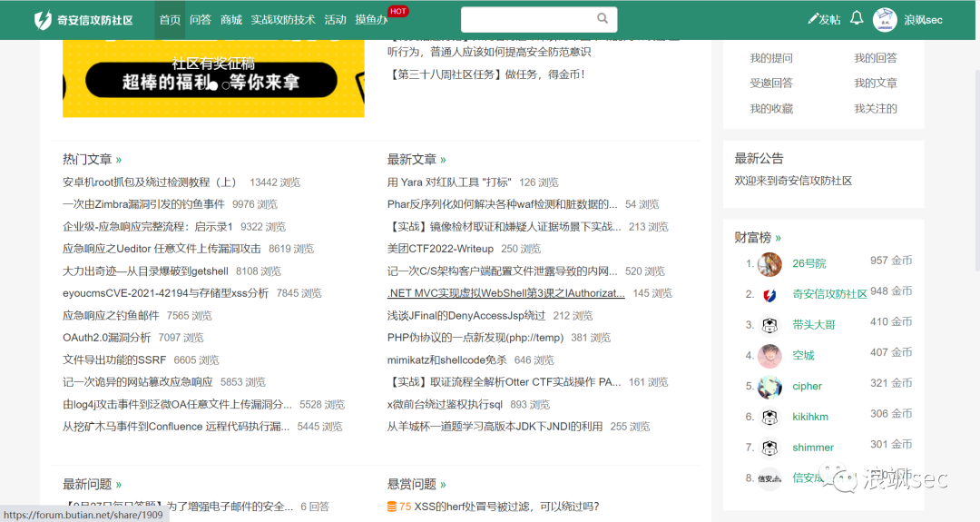980x522 pixels.
Task: Click the 浪飒sec username
Action: pyautogui.click(x=923, y=20)
